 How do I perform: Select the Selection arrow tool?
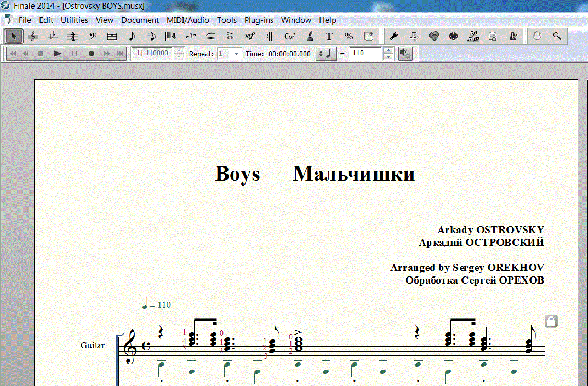(x=14, y=36)
